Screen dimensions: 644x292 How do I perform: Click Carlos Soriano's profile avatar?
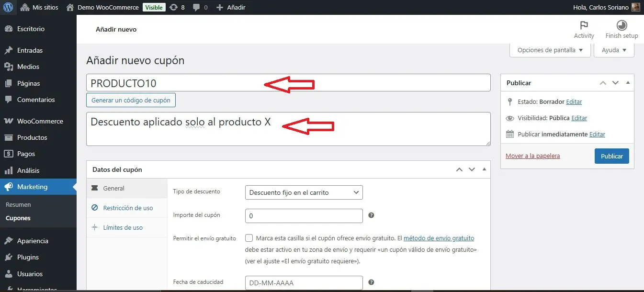[635, 7]
